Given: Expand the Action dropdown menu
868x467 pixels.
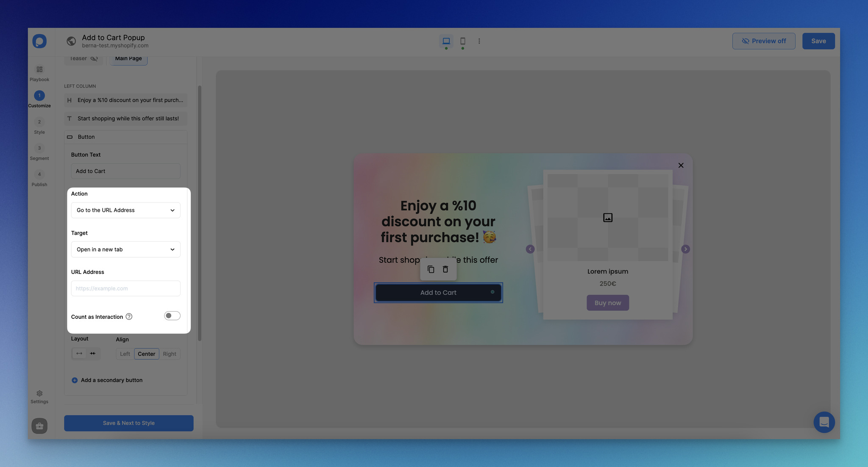Looking at the screenshot, I should tap(125, 210).
